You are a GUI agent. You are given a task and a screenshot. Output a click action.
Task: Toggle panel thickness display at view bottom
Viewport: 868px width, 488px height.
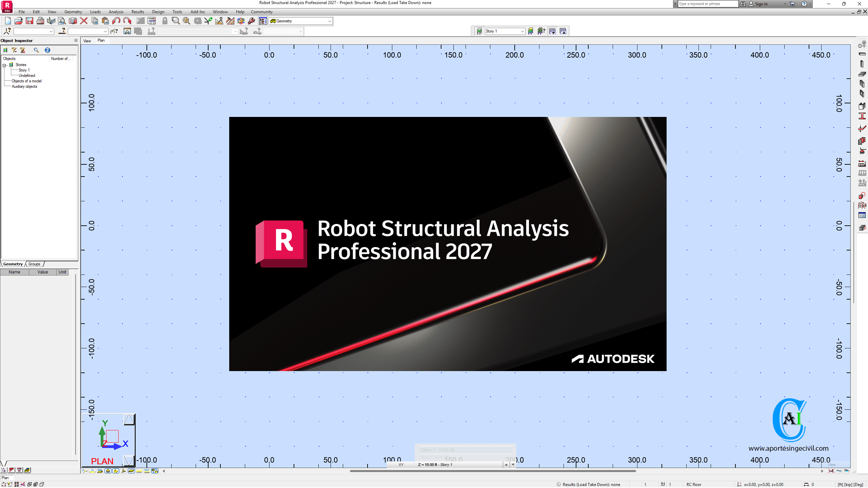coord(131,471)
